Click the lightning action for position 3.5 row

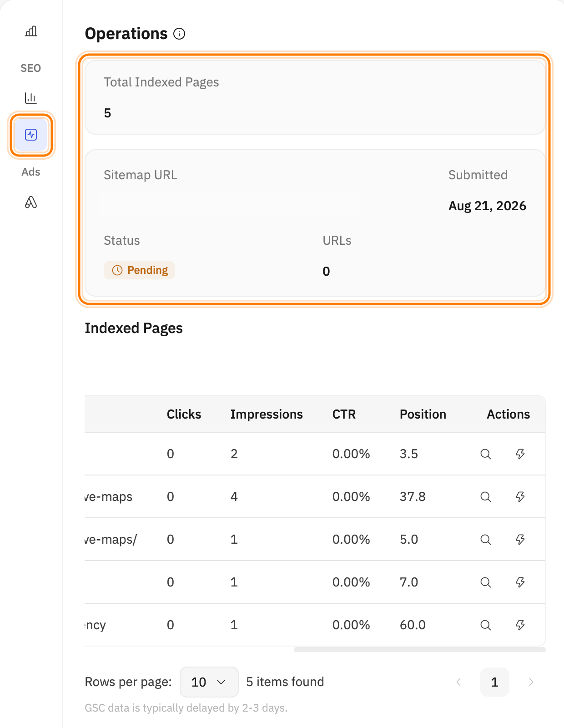pos(520,454)
